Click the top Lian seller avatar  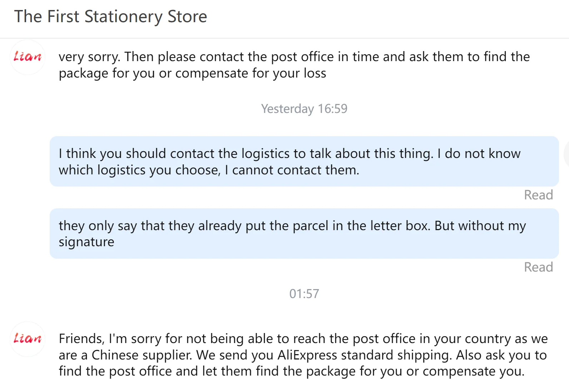[x=28, y=57]
